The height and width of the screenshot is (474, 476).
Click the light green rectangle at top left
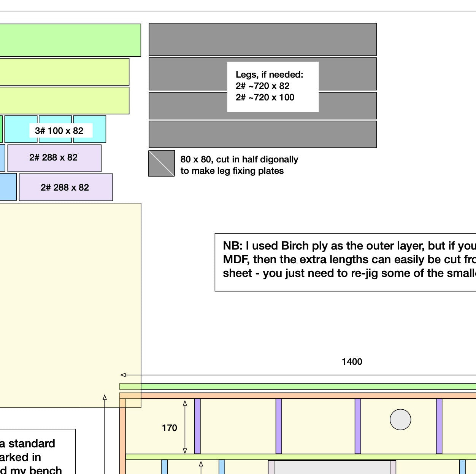pos(70,40)
